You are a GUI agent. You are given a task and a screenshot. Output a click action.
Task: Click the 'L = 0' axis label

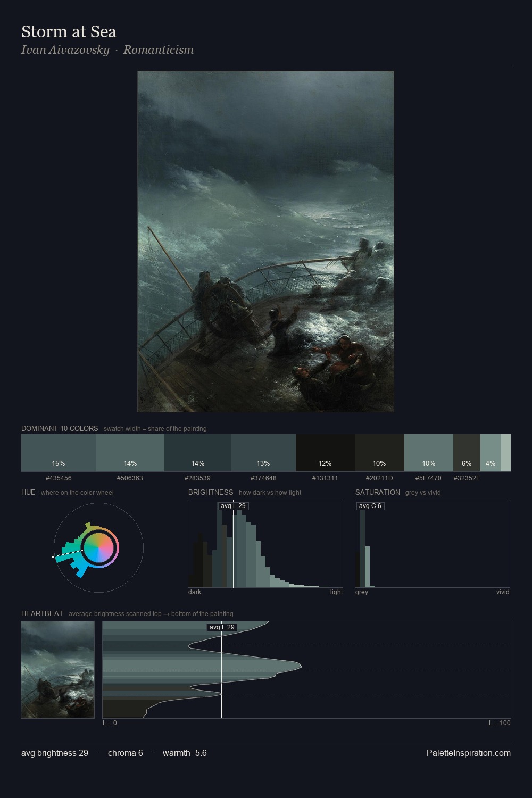coord(110,723)
